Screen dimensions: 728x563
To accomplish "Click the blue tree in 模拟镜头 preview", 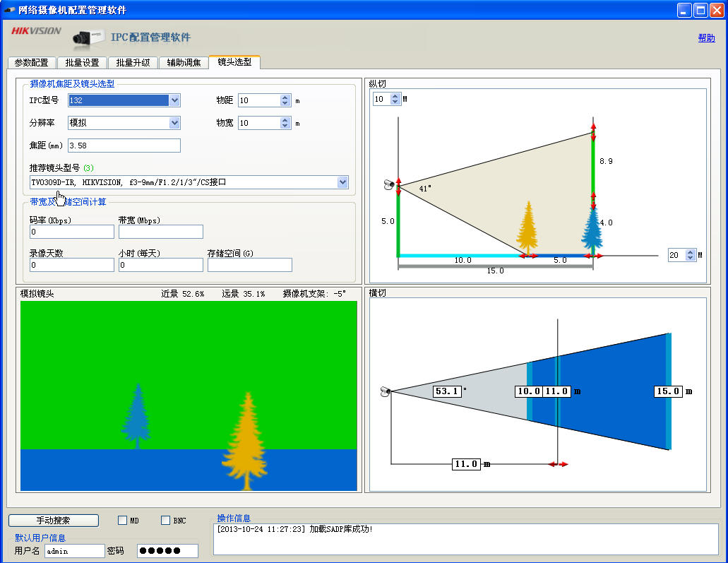I will [136, 416].
